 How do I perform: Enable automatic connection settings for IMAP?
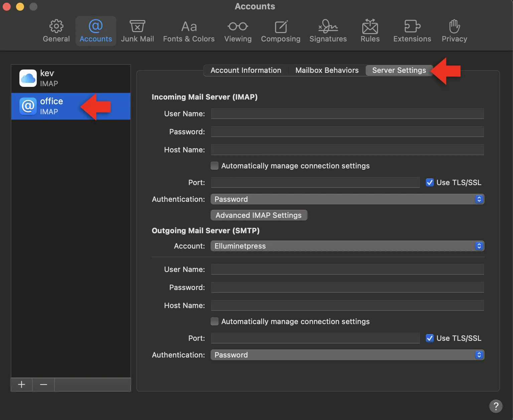pos(215,166)
